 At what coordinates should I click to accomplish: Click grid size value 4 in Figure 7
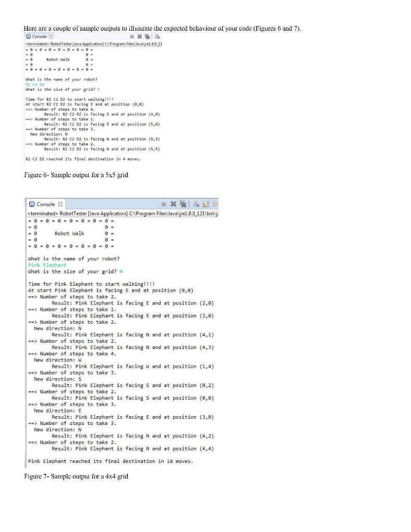point(121,271)
